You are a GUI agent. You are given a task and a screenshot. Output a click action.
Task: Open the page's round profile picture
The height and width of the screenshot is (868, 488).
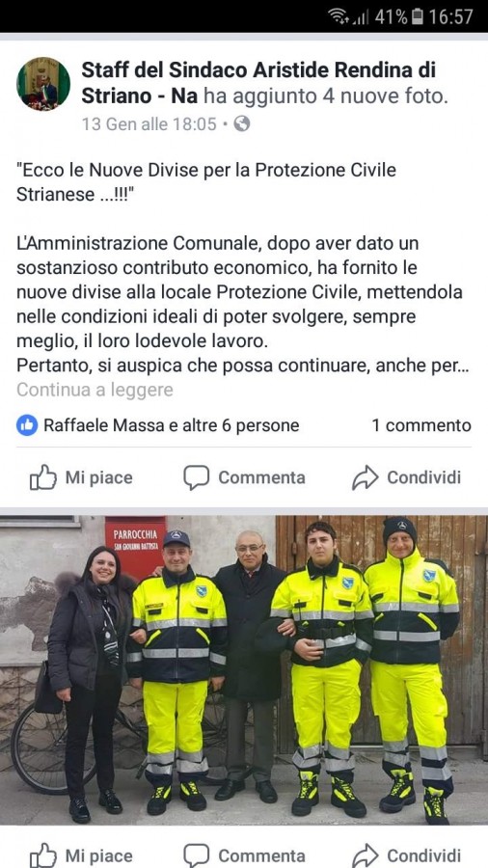point(43,84)
